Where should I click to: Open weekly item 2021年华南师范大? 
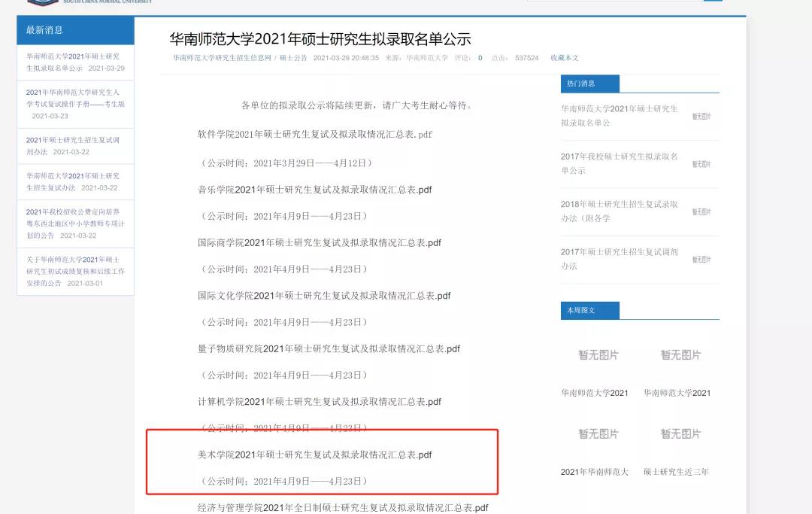[x=595, y=472]
